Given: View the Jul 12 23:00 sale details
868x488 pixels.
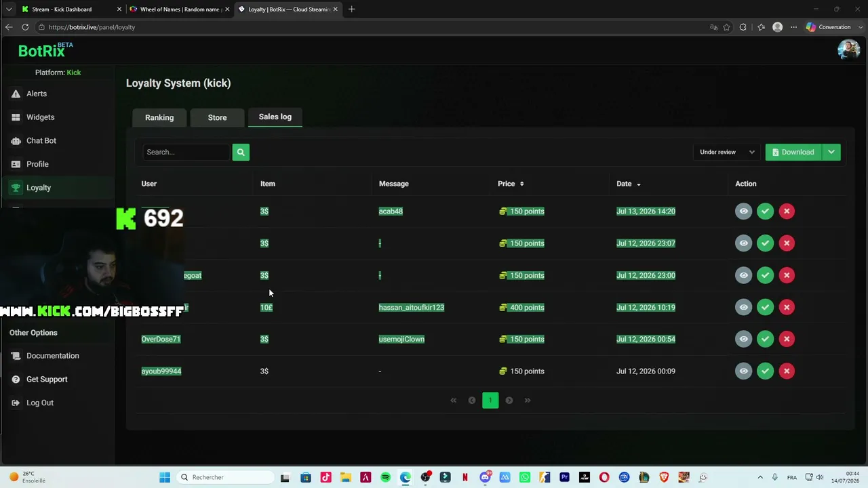Looking at the screenshot, I should click(743, 275).
